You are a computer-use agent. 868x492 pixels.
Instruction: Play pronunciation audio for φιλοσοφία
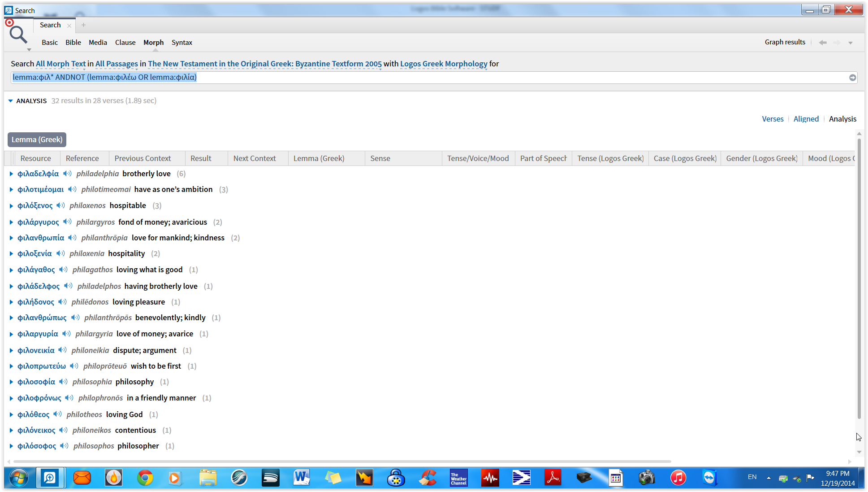coord(63,382)
